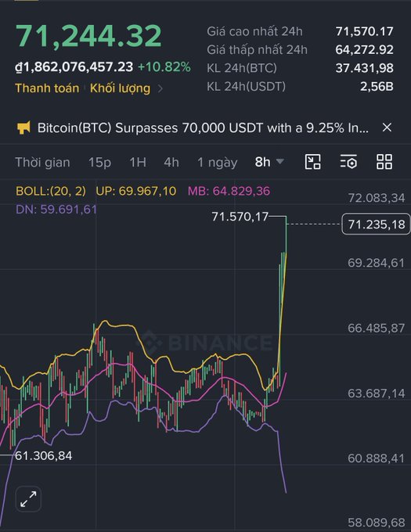Tap the 69.284,61 axis label
The image size is (411, 532).
377,263
